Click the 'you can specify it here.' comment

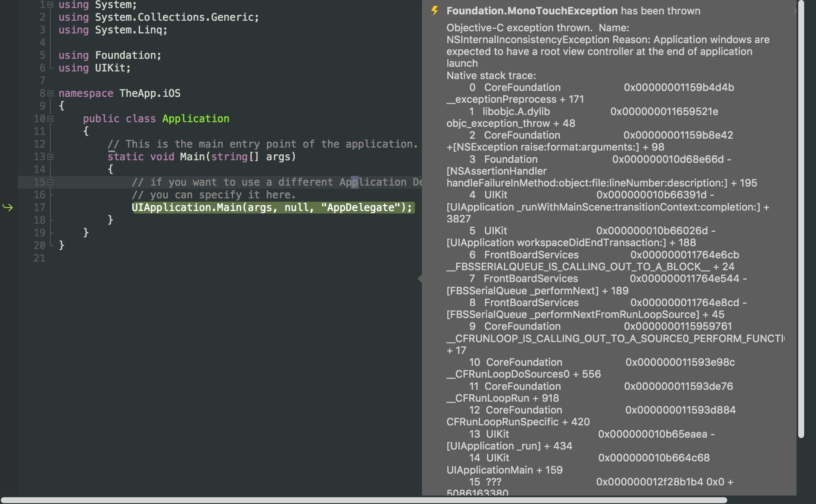point(214,195)
